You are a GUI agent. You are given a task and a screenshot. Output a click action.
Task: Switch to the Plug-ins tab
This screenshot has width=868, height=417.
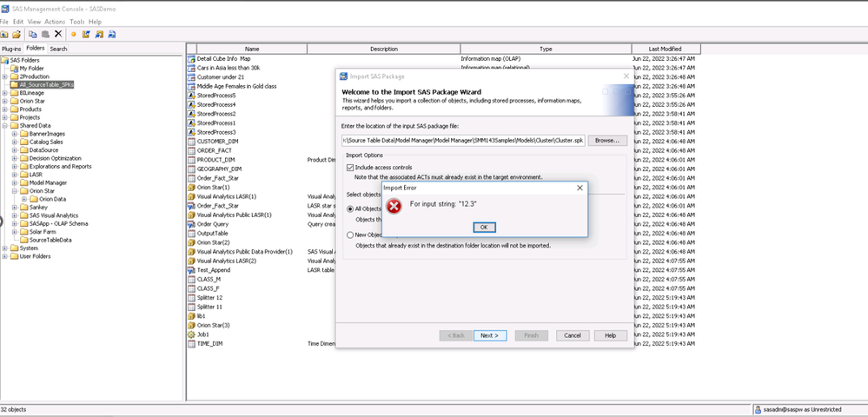click(x=11, y=49)
